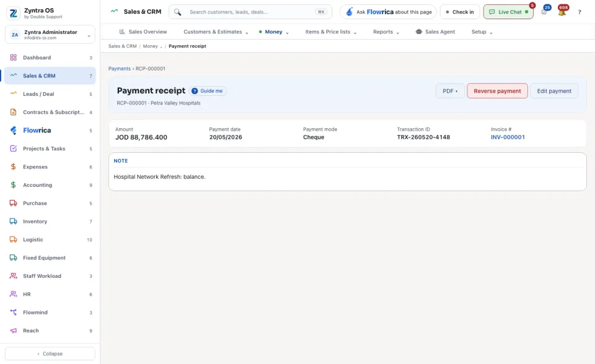Click the JOD 88,786.400 amount
The image size is (595, 364).
[x=141, y=137]
